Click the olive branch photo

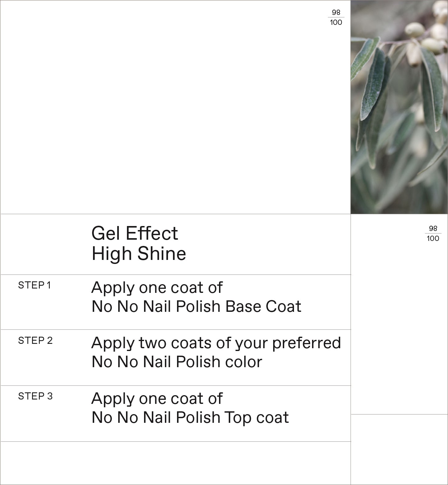pyautogui.click(x=399, y=107)
